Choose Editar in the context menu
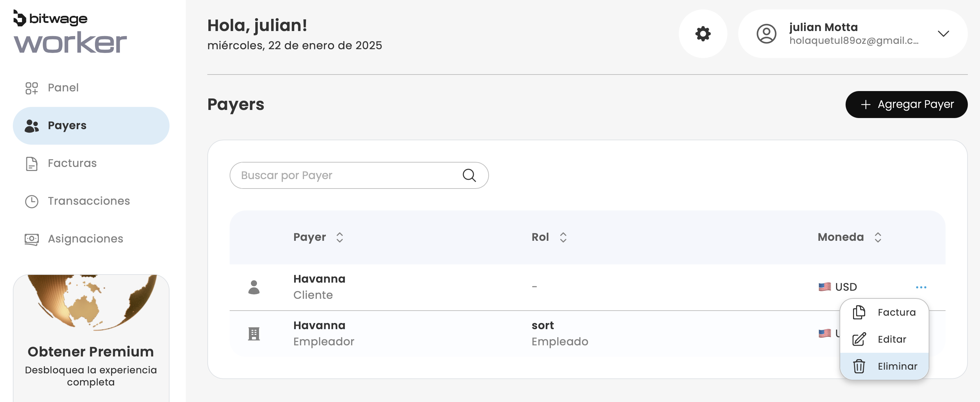The image size is (980, 402). (892, 339)
